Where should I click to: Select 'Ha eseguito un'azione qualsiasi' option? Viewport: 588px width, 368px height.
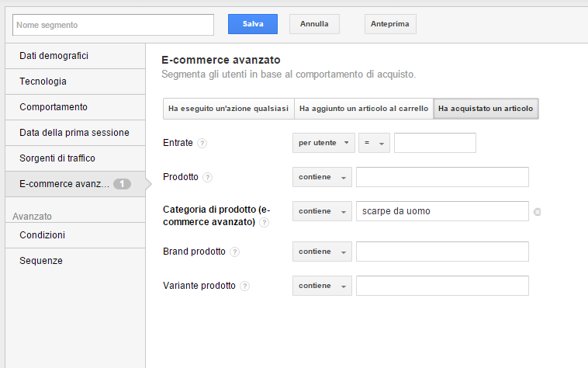coord(229,109)
